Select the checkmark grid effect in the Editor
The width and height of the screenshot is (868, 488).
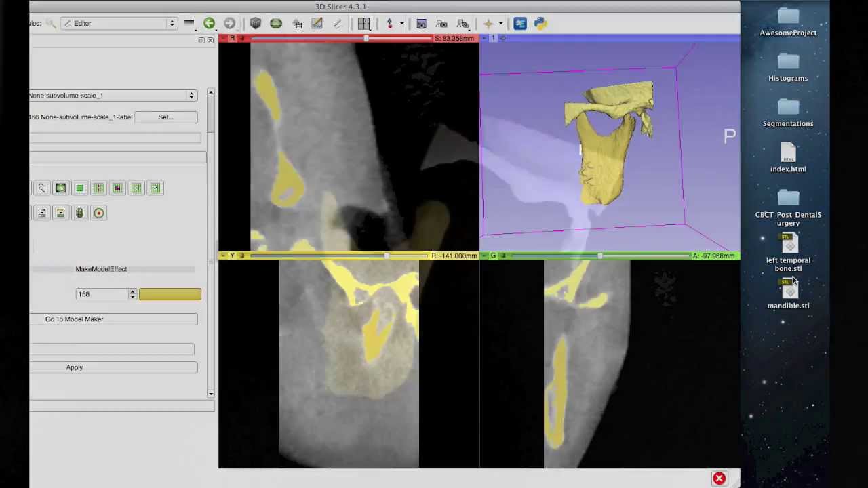pyautogui.click(x=155, y=188)
